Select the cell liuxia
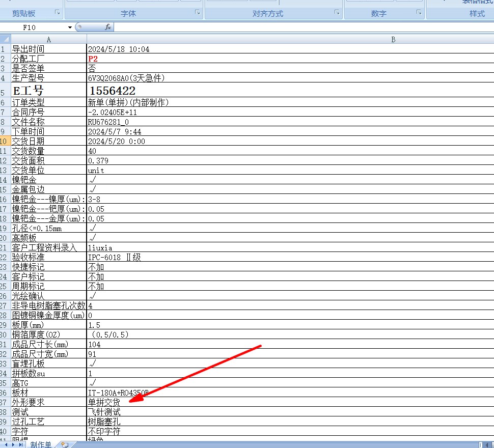 tap(290, 247)
